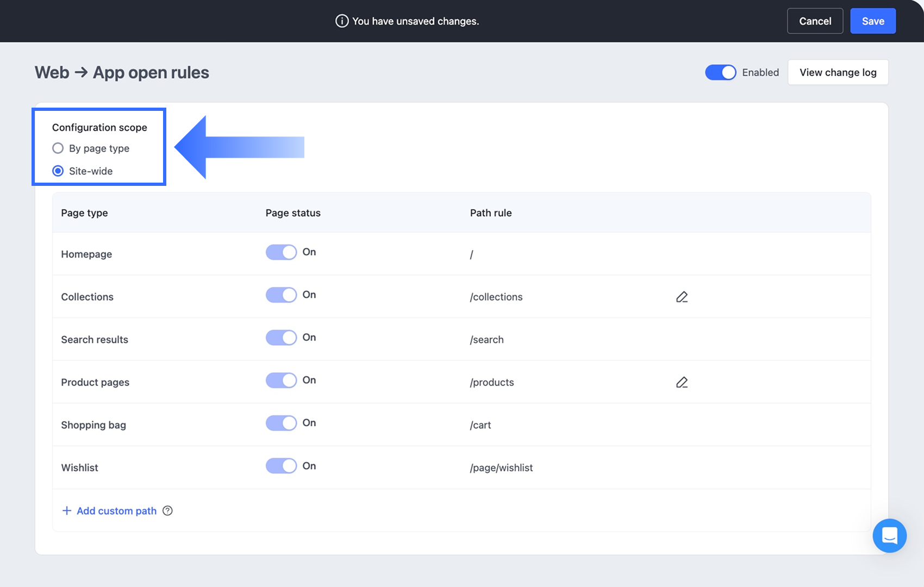This screenshot has width=924, height=587.
Task: Cancel the unsaved changes
Action: tap(815, 21)
